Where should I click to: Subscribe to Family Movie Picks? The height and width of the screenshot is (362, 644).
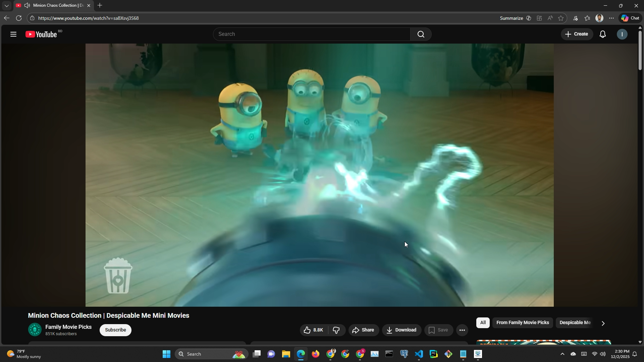point(115,330)
